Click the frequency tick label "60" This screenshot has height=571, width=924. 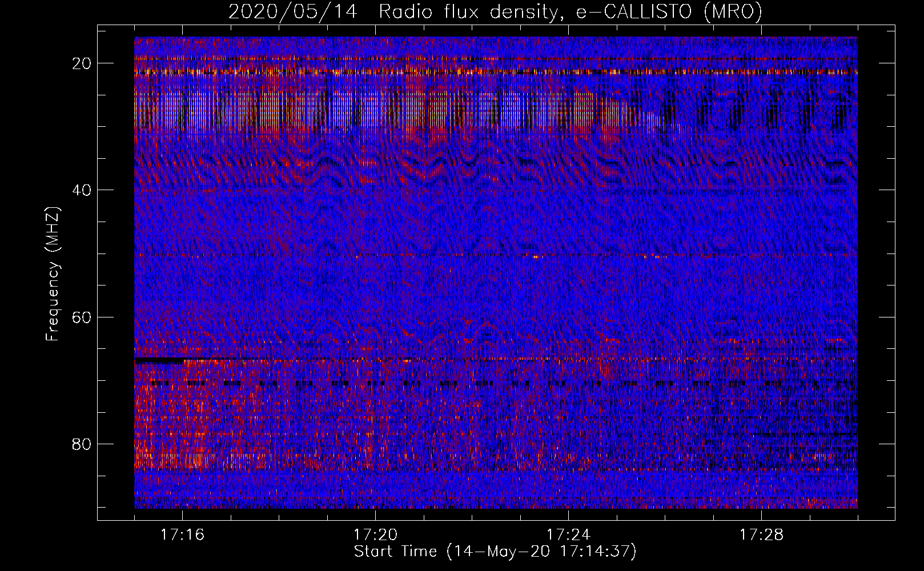point(82,317)
